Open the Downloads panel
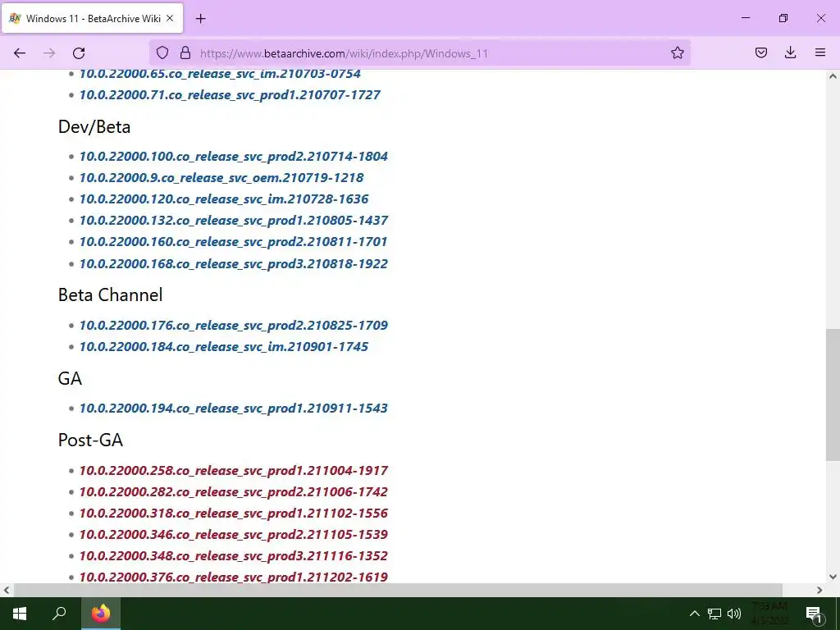840x630 pixels. [x=790, y=52]
